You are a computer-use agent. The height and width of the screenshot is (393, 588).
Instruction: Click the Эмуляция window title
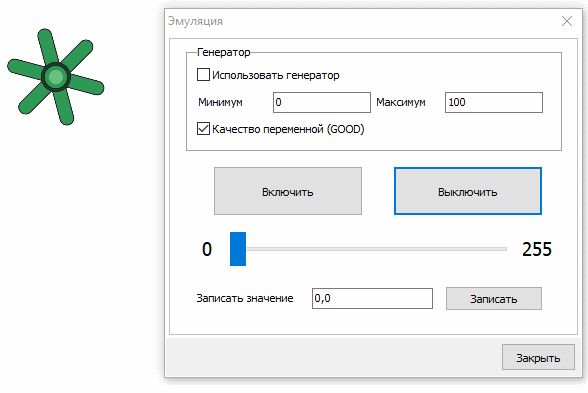pos(195,21)
